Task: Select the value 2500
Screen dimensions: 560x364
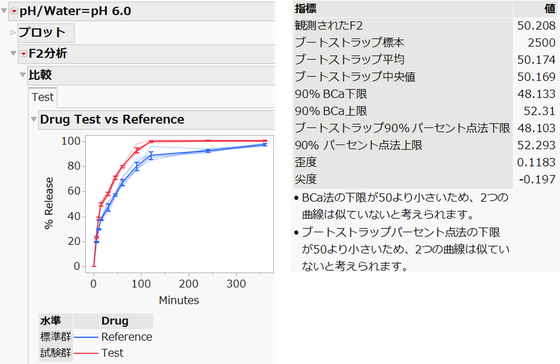Action: 541,43
